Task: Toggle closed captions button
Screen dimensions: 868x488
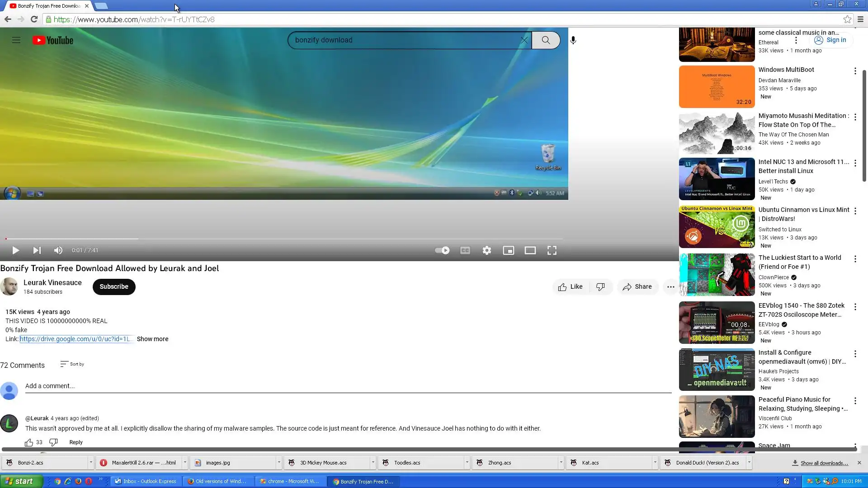Action: [x=465, y=250]
